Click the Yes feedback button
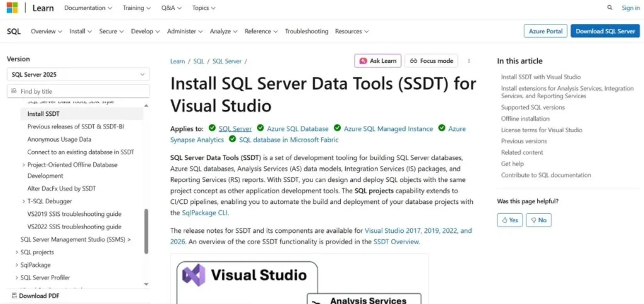The height and width of the screenshot is (304, 644). [x=509, y=220]
